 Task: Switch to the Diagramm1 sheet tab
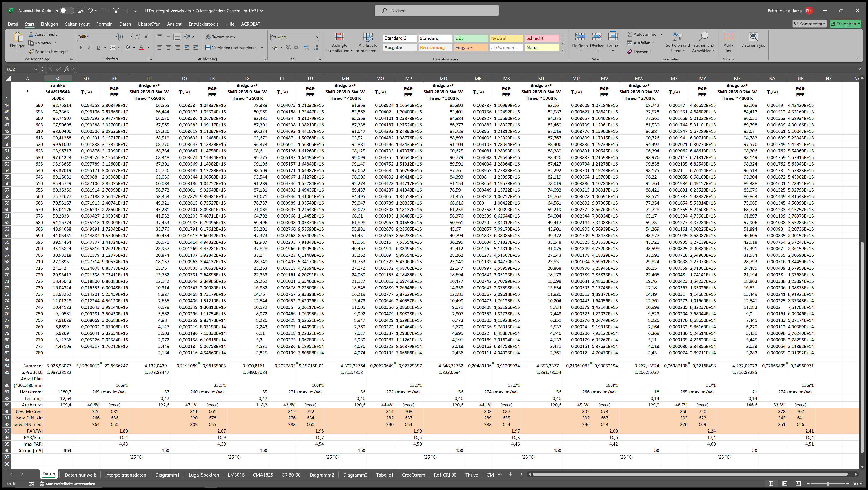[167, 475]
